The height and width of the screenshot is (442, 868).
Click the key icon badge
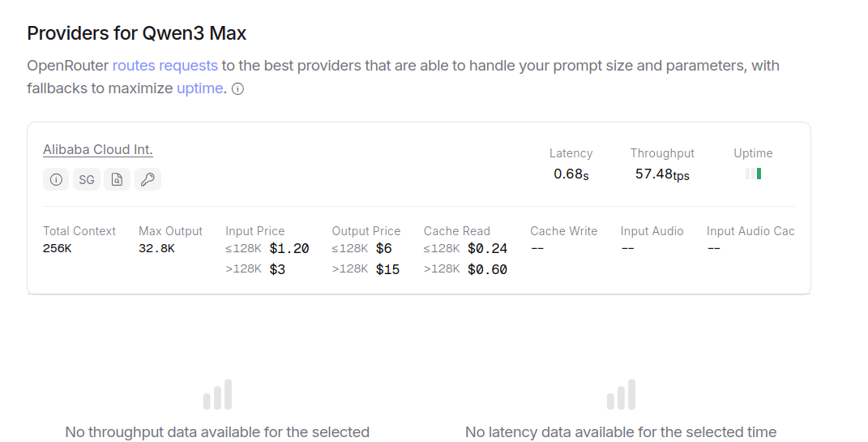(x=148, y=180)
